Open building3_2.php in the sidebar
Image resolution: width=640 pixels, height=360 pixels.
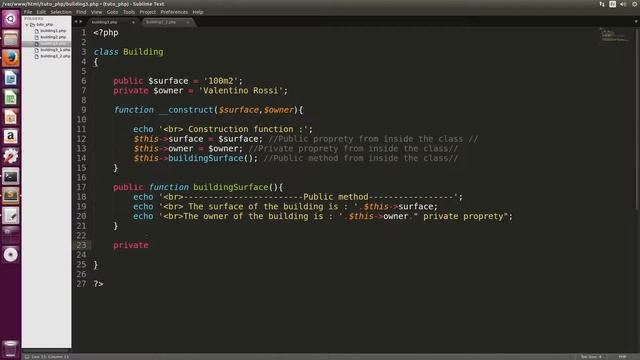pyautogui.click(x=55, y=56)
